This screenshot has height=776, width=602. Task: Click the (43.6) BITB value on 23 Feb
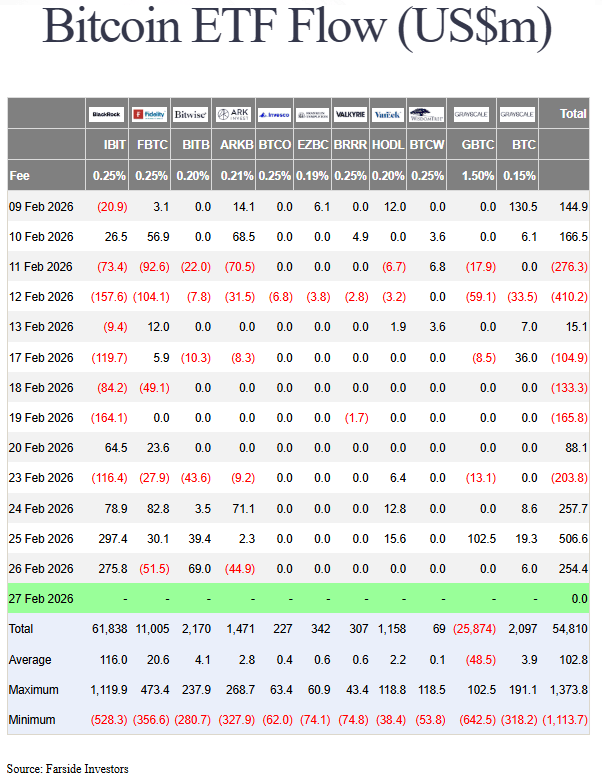196,478
